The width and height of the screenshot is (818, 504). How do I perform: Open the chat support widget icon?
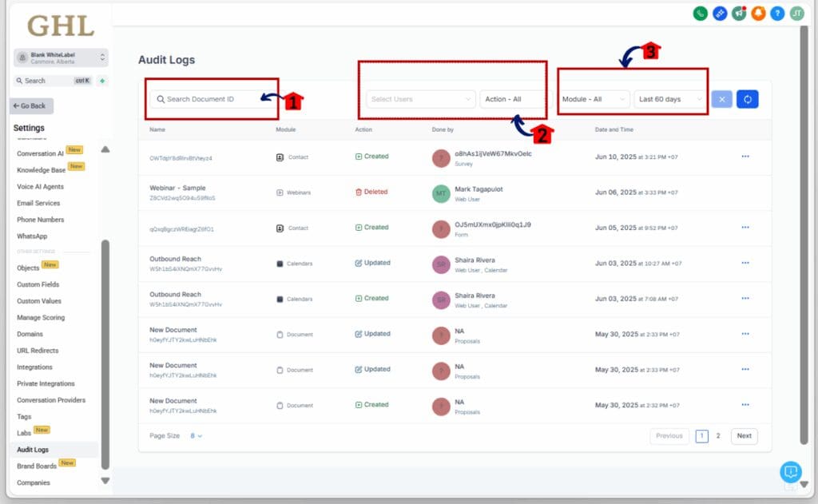click(x=790, y=472)
